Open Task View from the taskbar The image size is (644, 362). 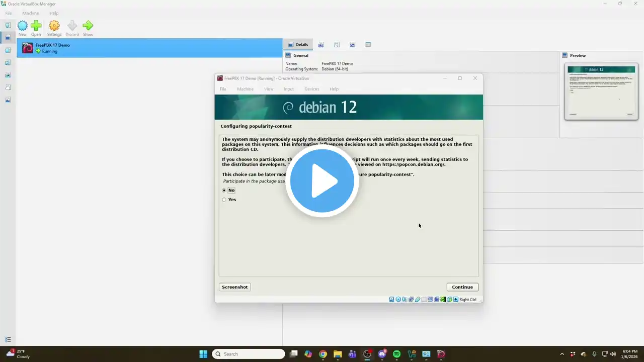(x=294, y=354)
